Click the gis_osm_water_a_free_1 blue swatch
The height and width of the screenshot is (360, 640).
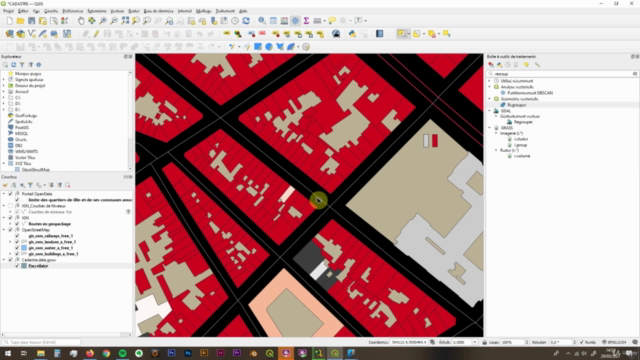pyautogui.click(x=24, y=248)
